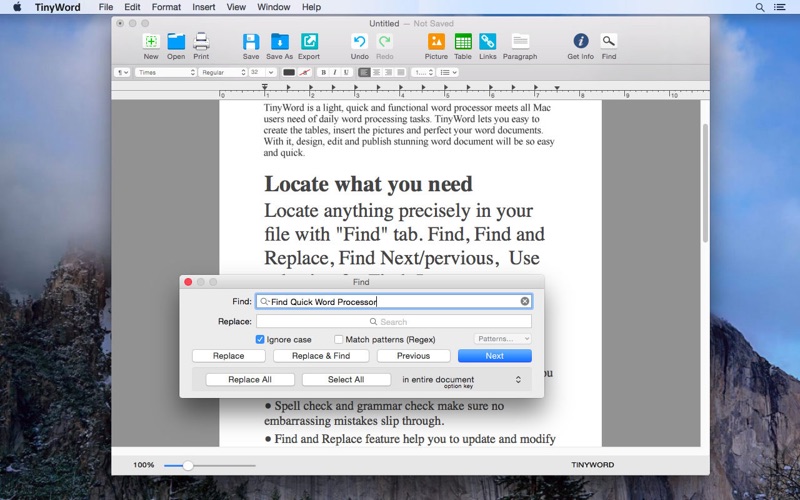Open the File menu

[x=106, y=7]
